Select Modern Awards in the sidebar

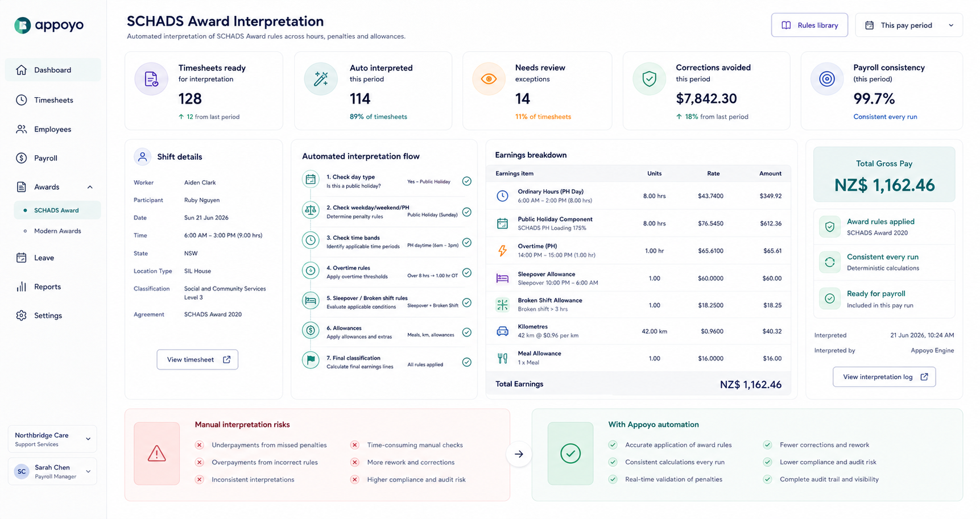pyautogui.click(x=57, y=231)
